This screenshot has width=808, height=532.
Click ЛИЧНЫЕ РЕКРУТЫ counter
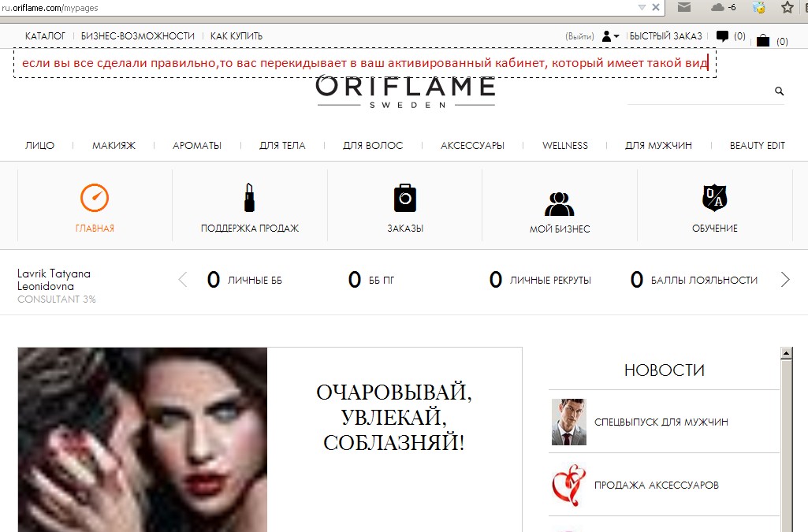tap(540, 280)
